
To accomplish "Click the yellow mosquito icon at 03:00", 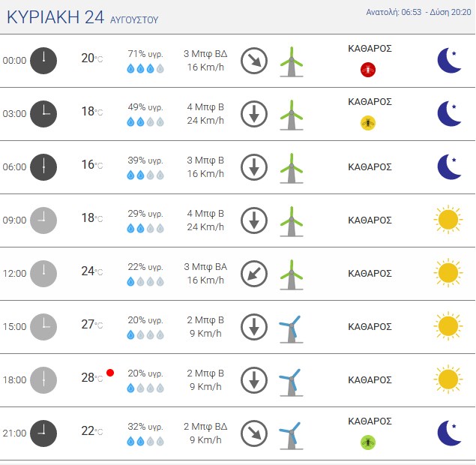I will [x=367, y=123].
